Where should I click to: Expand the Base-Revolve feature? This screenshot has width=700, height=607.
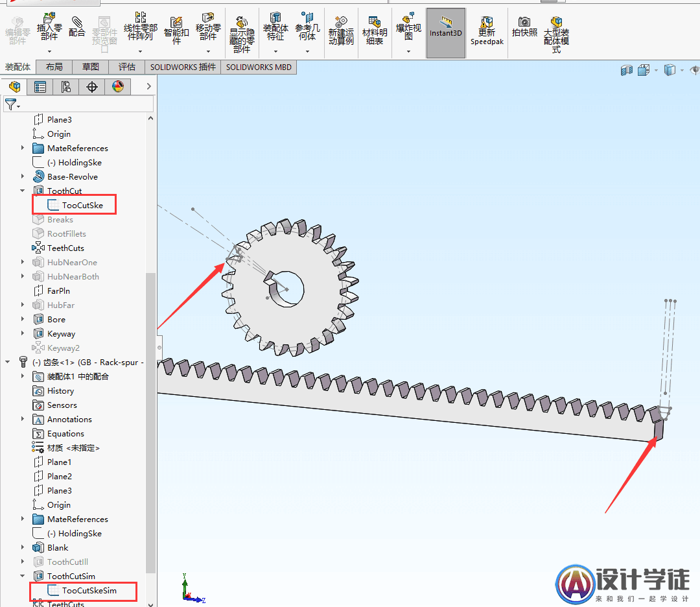point(22,176)
